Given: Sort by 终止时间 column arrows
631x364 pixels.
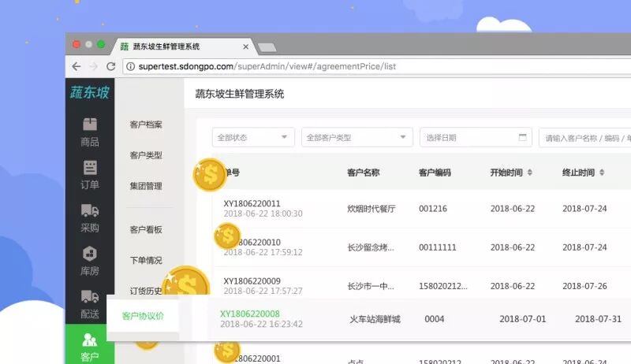Looking at the screenshot, I should click(x=602, y=173).
